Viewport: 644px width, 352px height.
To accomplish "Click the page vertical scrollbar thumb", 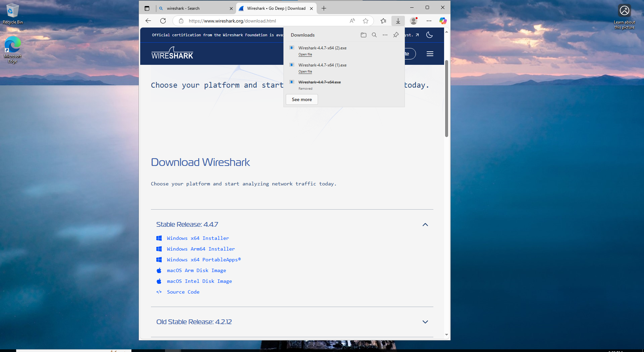I will tap(446, 98).
